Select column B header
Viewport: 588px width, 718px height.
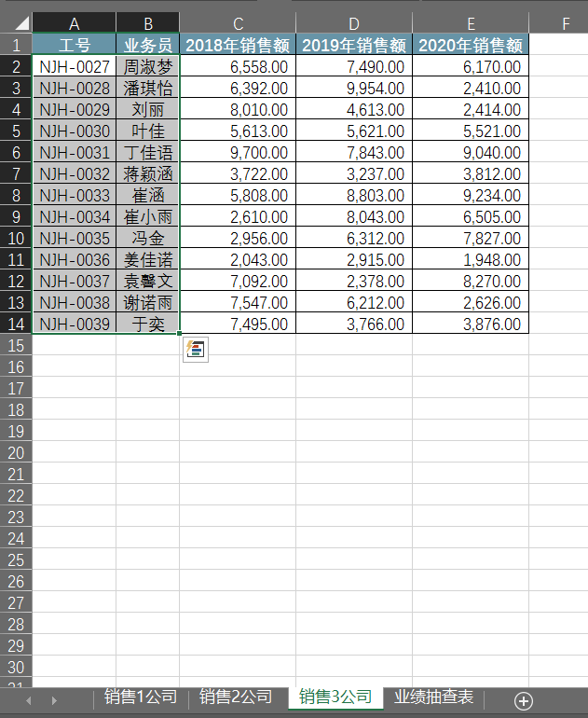pyautogui.click(x=148, y=23)
